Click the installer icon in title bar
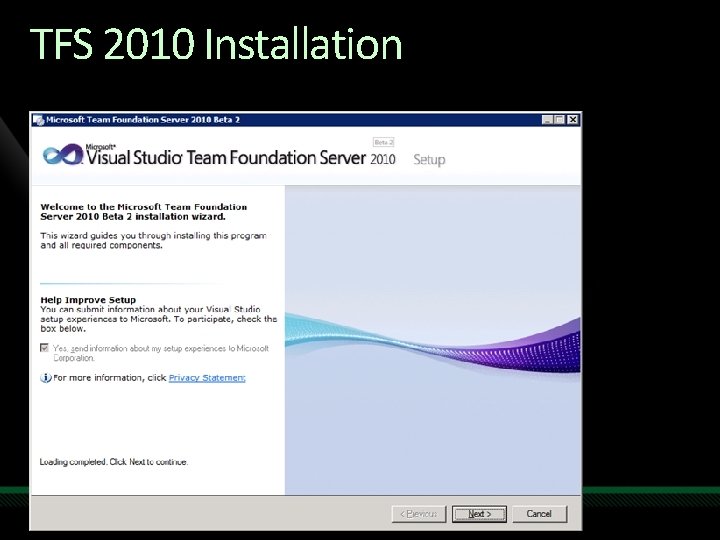Image resolution: width=720 pixels, height=540 pixels. click(39, 120)
